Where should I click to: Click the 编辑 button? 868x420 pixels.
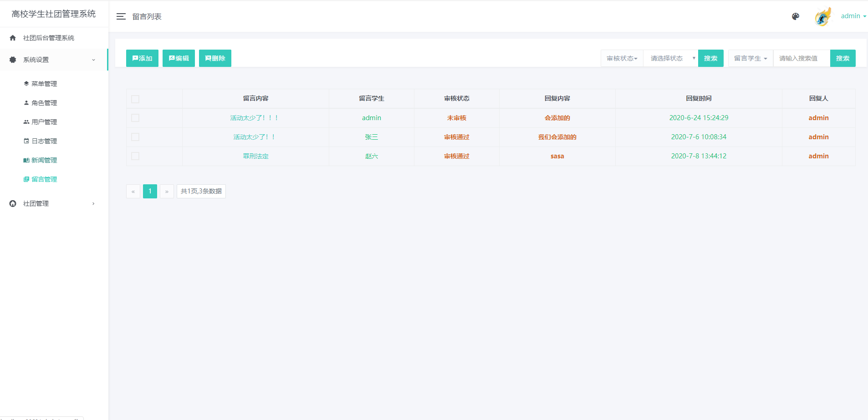[x=179, y=58]
